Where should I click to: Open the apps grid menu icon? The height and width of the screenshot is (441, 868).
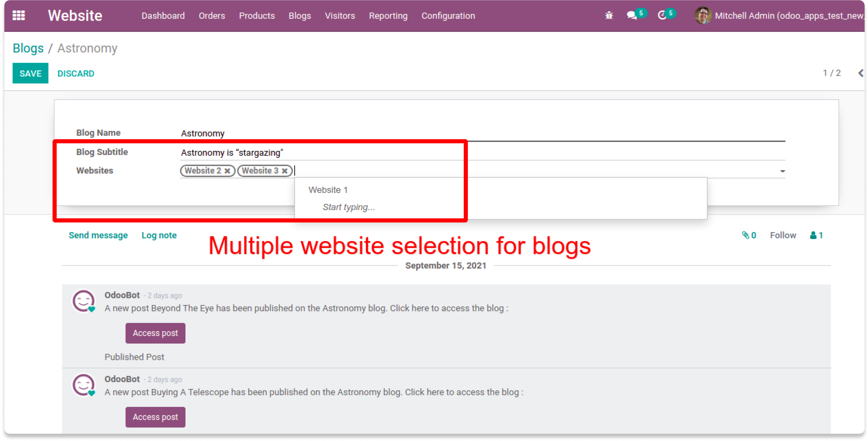point(19,16)
